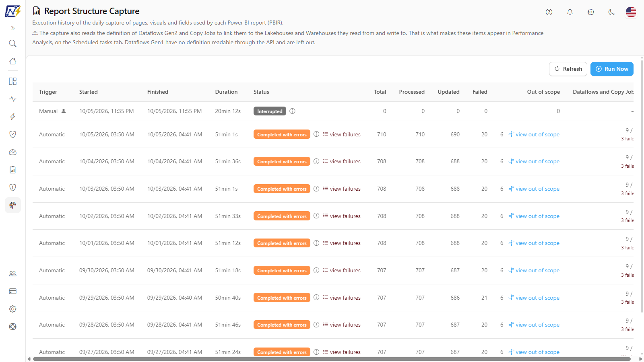Viewport: 644px width, 362px height.
Task: Click the vertical scrollbar on the right
Action: pyautogui.click(x=642, y=186)
